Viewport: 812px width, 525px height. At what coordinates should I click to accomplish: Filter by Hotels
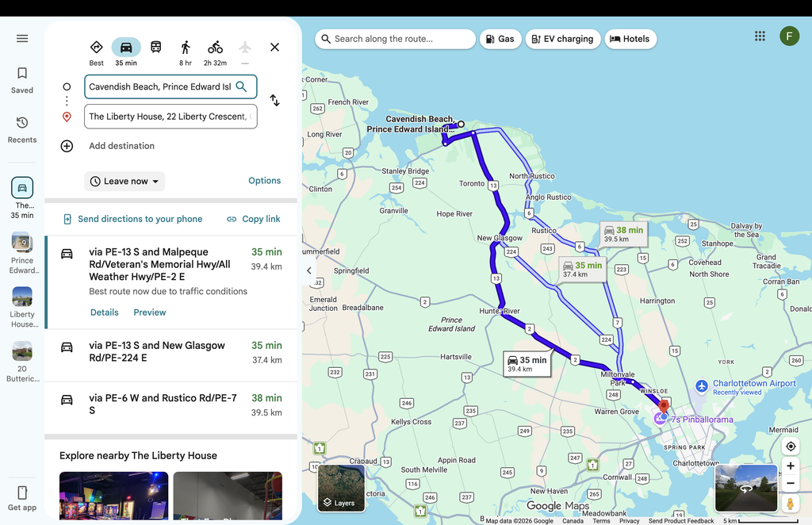tap(630, 39)
